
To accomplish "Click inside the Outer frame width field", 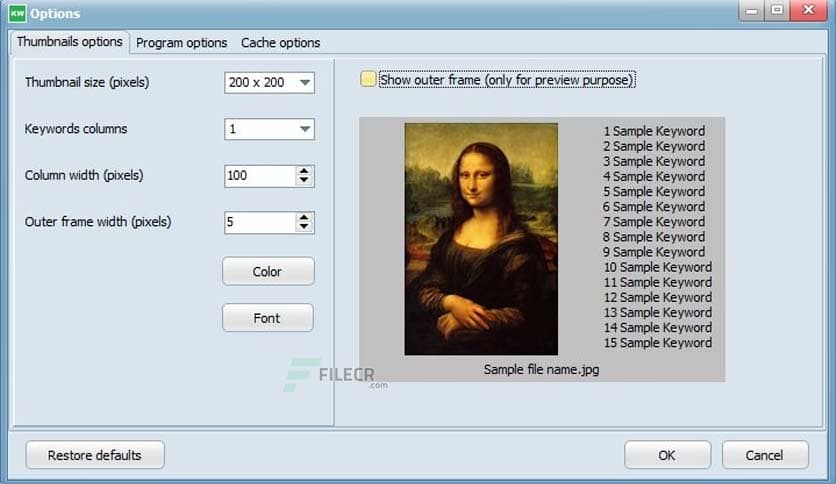I will (260, 222).
